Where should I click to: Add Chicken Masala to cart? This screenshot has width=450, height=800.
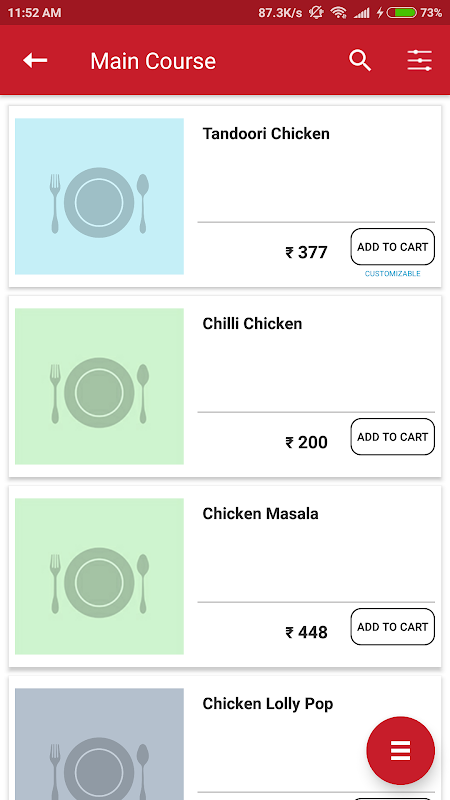[x=392, y=627]
